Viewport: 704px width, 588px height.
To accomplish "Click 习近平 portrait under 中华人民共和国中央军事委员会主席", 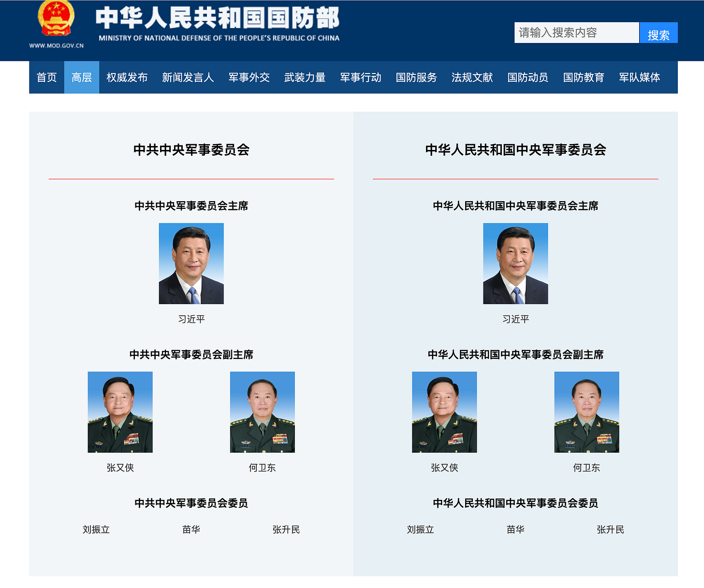I will click(515, 264).
